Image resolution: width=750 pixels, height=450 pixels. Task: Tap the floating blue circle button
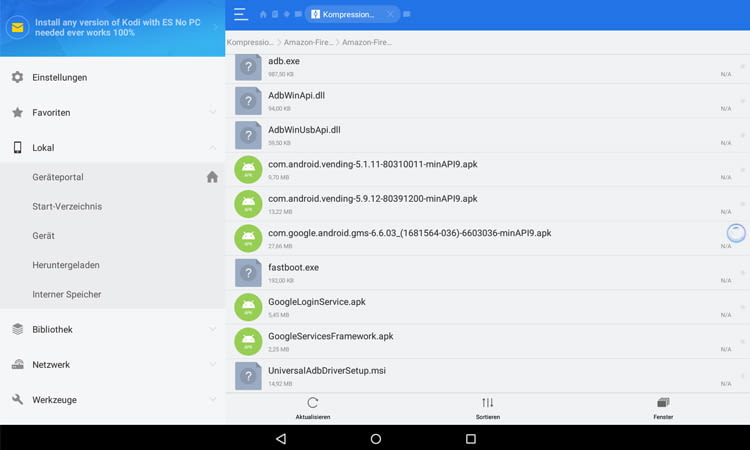tap(736, 233)
